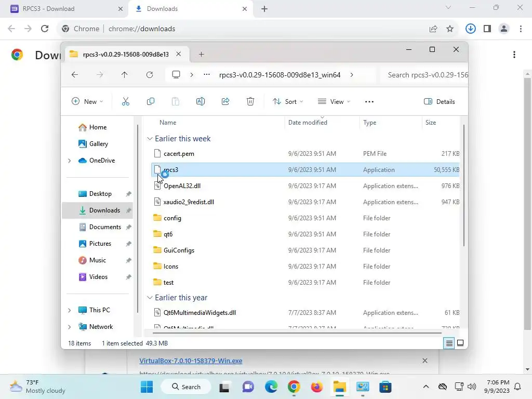Toggle the Details pane button
The width and height of the screenshot is (532, 399).
click(x=440, y=102)
